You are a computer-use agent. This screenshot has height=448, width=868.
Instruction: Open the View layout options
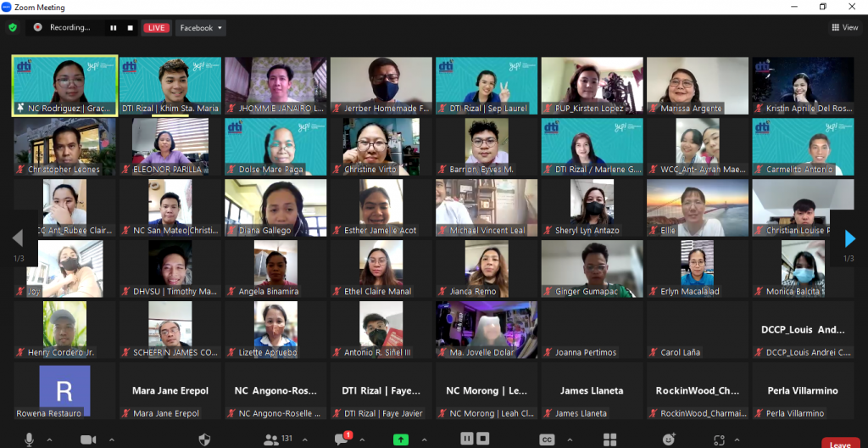(845, 27)
